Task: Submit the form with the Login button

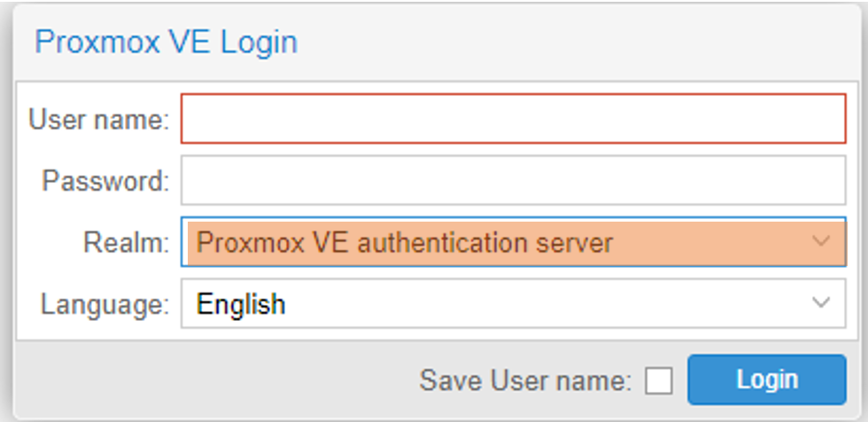Action: (766, 380)
